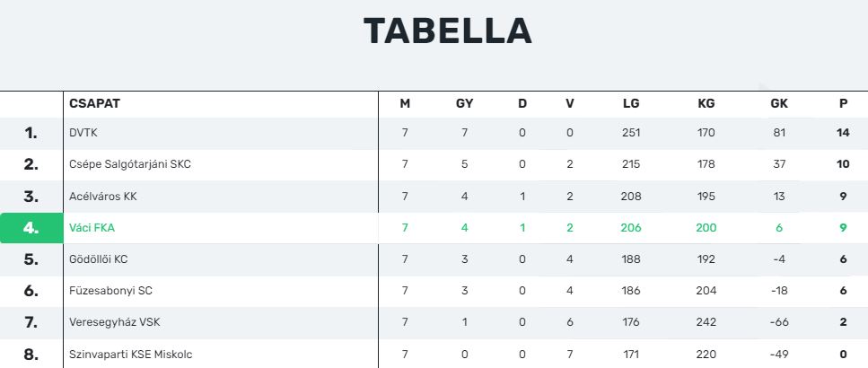Select Szinvaparti KSE Miskolc team name
The image size is (868, 368).
pyautogui.click(x=131, y=355)
